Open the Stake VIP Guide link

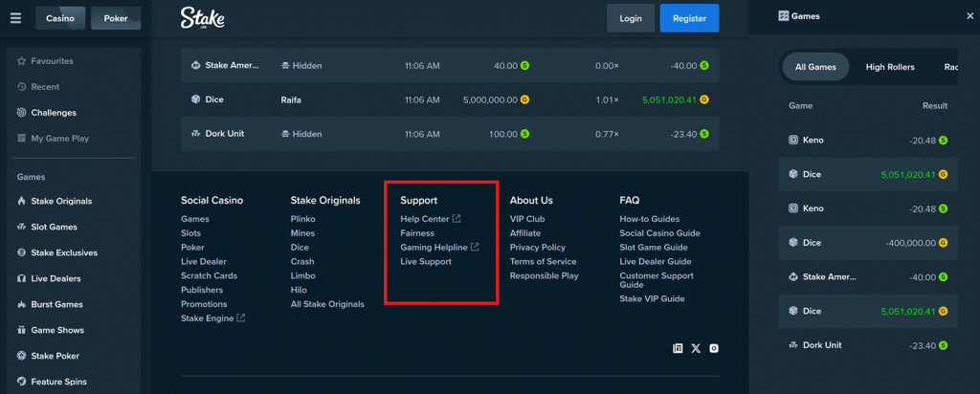(652, 298)
